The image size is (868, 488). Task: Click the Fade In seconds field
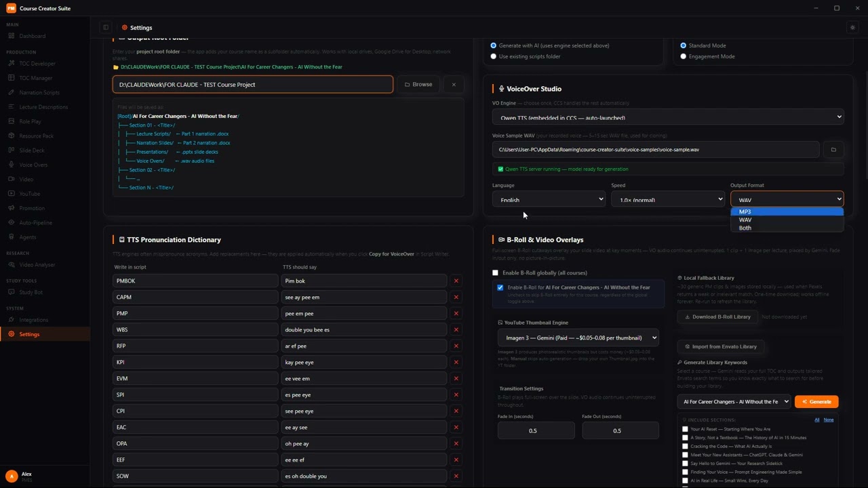point(536,430)
